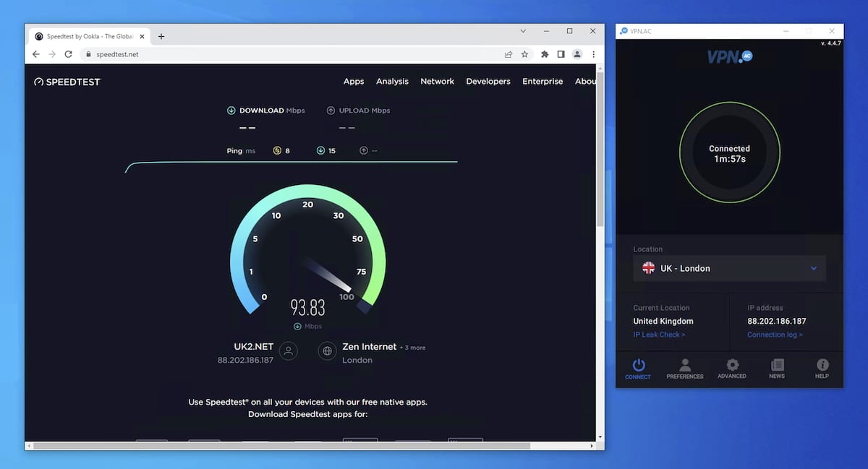Open a new browser tab
The image size is (868, 469).
click(x=161, y=36)
